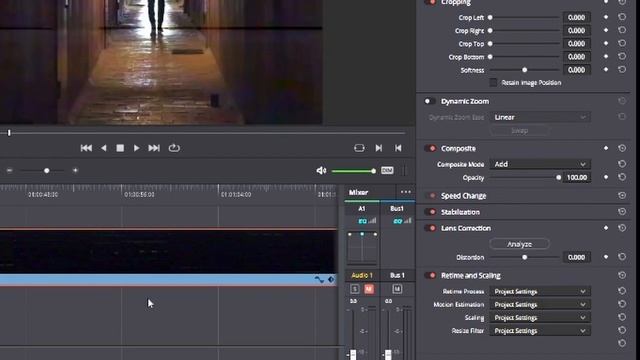The width and height of the screenshot is (640, 360).
Task: Open the EQ for channel A1
Action: click(x=362, y=221)
